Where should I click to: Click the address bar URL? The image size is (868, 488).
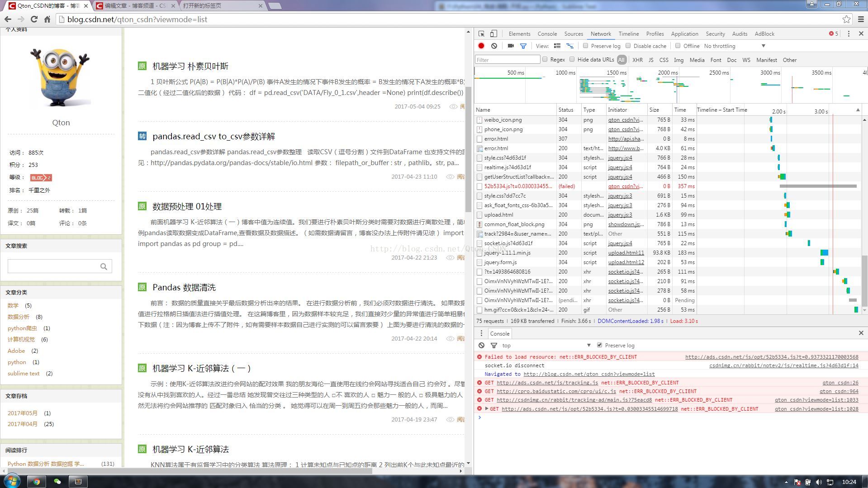coord(137,19)
